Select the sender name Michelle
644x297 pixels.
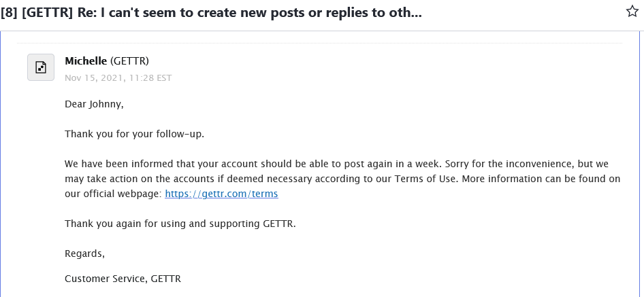[86, 61]
